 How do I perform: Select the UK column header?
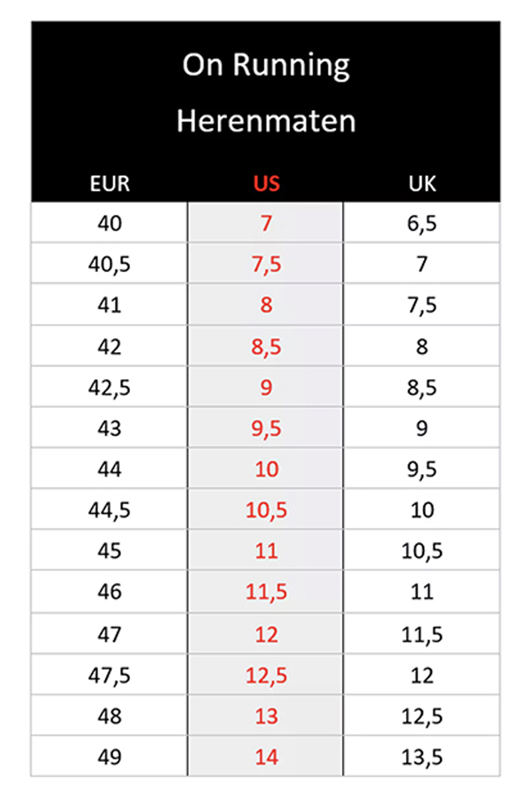coord(422,183)
